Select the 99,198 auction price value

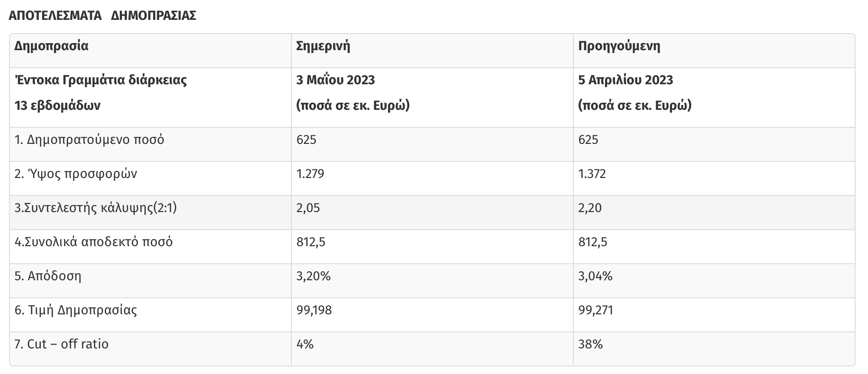314,311
